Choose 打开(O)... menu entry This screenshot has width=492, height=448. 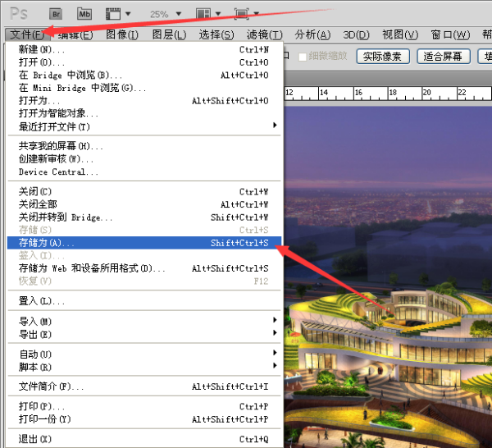pyautogui.click(x=144, y=62)
